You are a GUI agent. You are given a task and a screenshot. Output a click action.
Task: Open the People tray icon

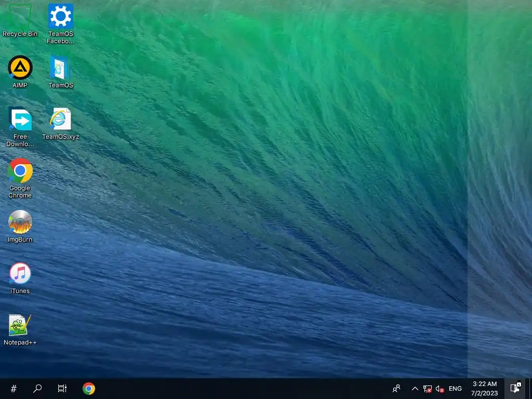click(x=396, y=389)
